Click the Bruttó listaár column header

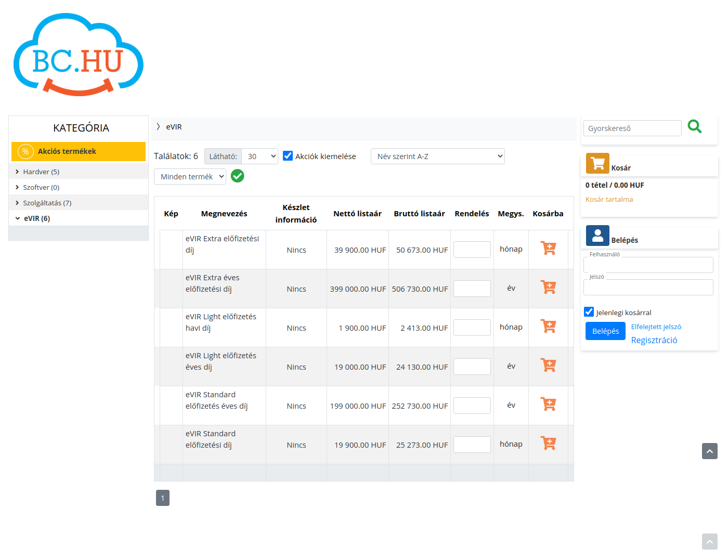click(420, 214)
